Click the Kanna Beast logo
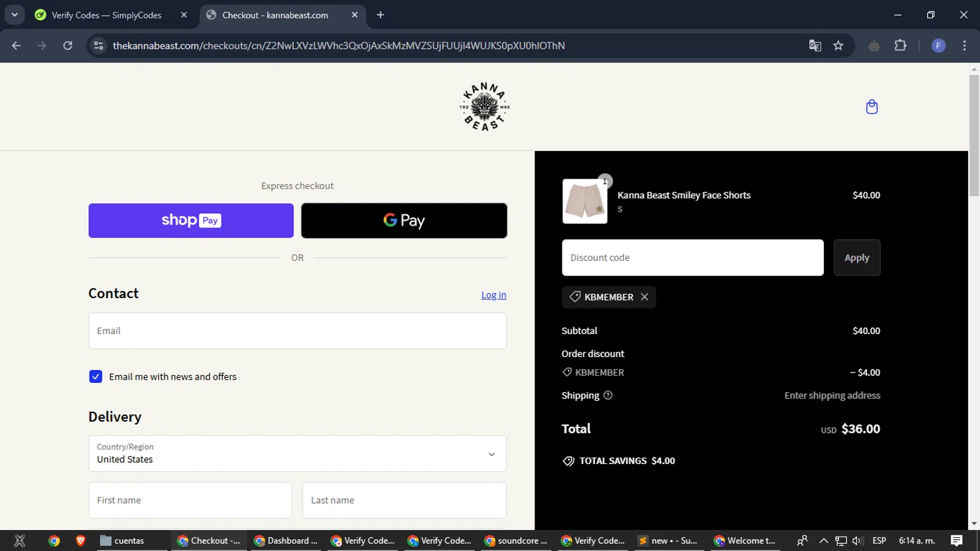980x551 pixels. coord(484,107)
